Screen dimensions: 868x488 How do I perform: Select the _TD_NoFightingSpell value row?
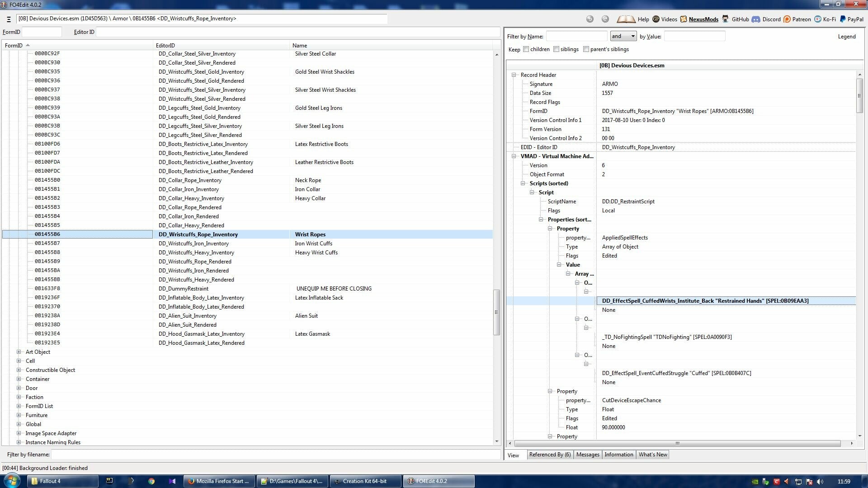coord(667,337)
